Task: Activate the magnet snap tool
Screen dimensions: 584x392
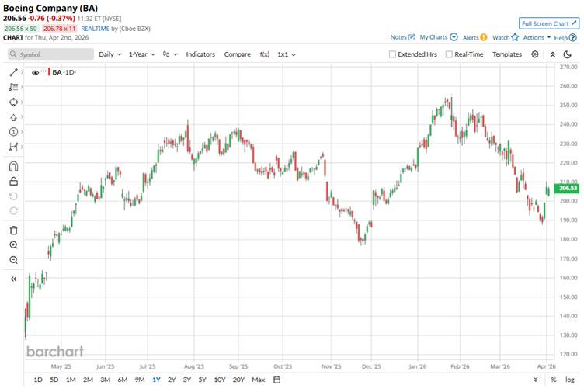Action: [x=13, y=165]
